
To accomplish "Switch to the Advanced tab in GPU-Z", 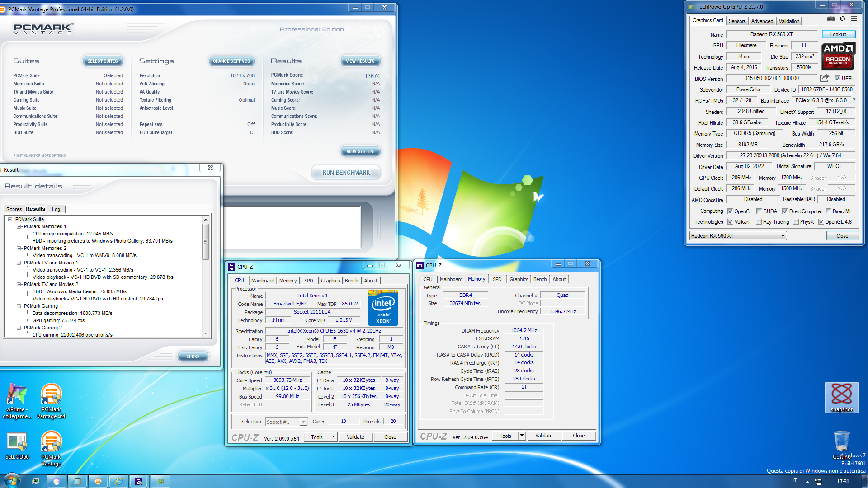I will pos(762,21).
